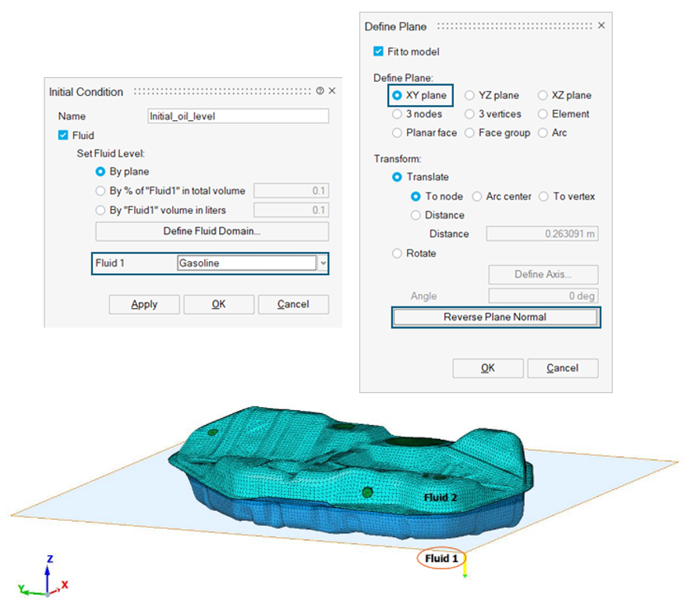Select the Translate transform option
693x616 pixels.
tap(397, 177)
